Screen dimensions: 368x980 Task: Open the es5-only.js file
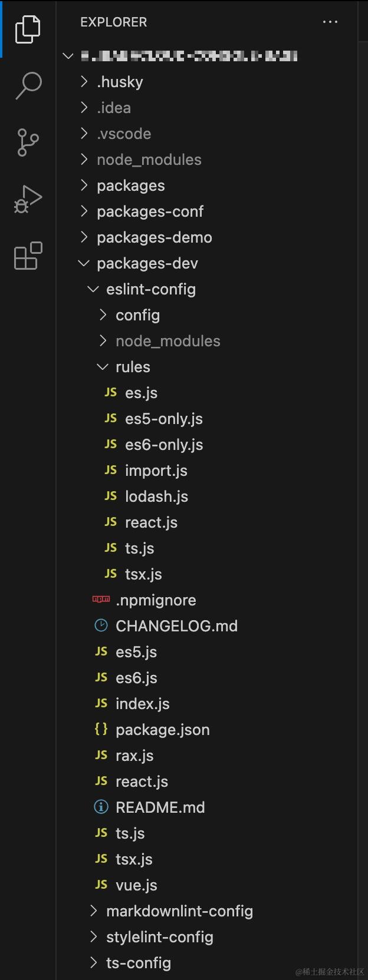pyautogui.click(x=163, y=419)
